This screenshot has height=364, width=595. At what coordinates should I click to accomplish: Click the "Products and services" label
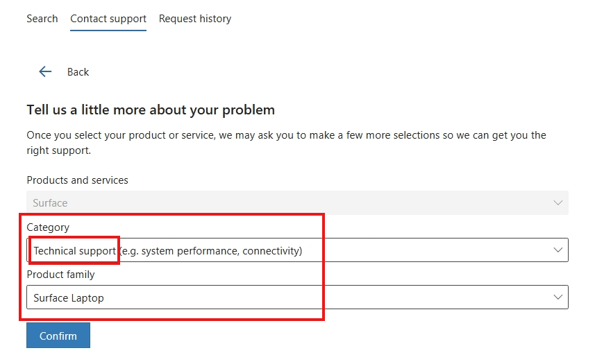[77, 180]
